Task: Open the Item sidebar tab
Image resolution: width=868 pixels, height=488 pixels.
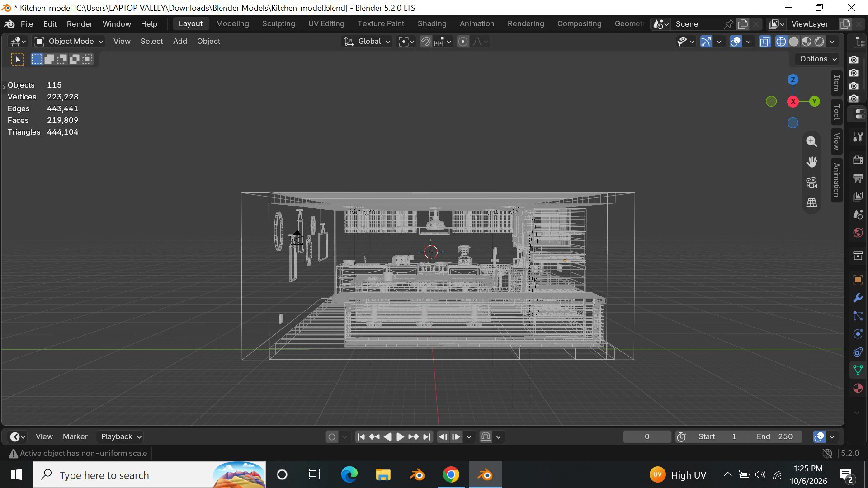Action: click(x=836, y=83)
